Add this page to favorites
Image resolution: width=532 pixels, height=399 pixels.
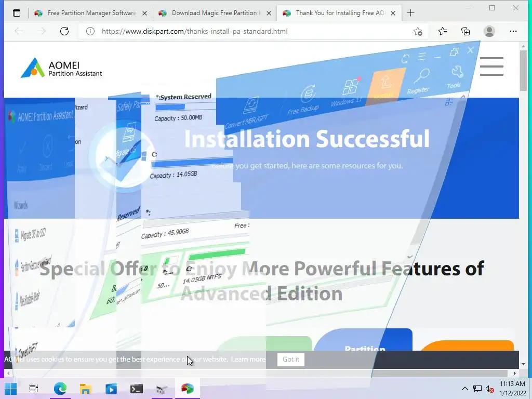tap(418, 32)
